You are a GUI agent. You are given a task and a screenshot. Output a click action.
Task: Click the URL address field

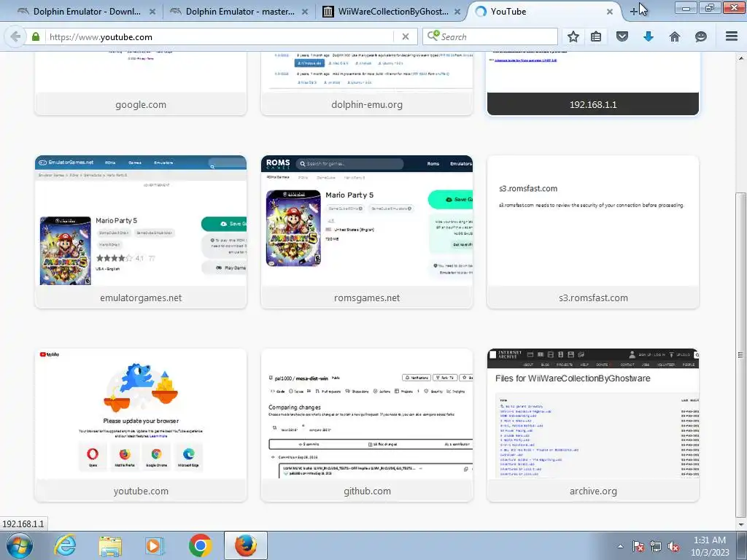[219, 36]
